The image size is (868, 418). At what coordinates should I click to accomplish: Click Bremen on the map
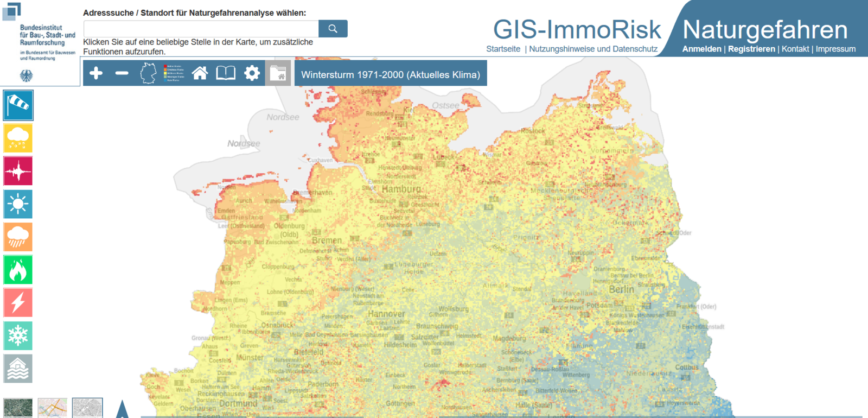pos(327,240)
